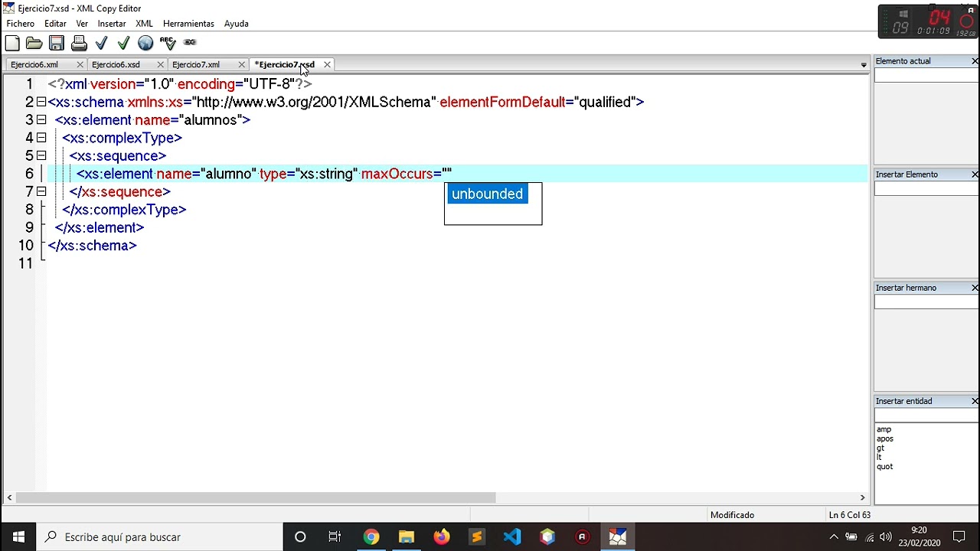Click the editor scrollbar right arrow
This screenshot has height=551, width=980.
pos(862,497)
